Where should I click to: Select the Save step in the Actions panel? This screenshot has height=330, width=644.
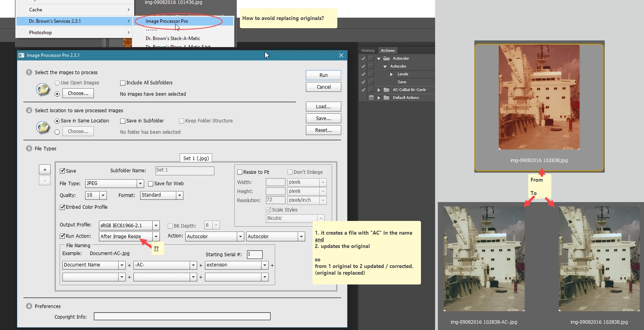click(402, 82)
